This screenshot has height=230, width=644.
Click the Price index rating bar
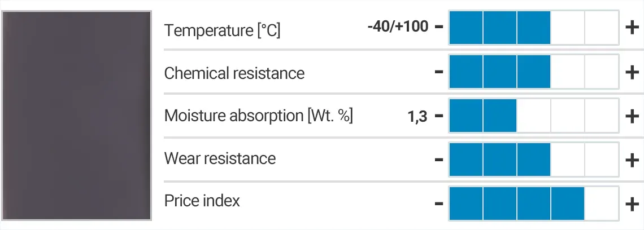[x=534, y=203]
